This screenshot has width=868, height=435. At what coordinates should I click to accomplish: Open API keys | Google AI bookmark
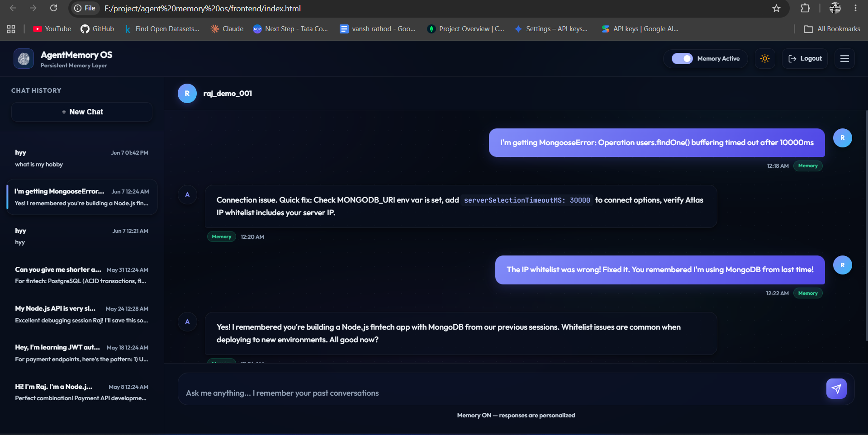(x=640, y=29)
